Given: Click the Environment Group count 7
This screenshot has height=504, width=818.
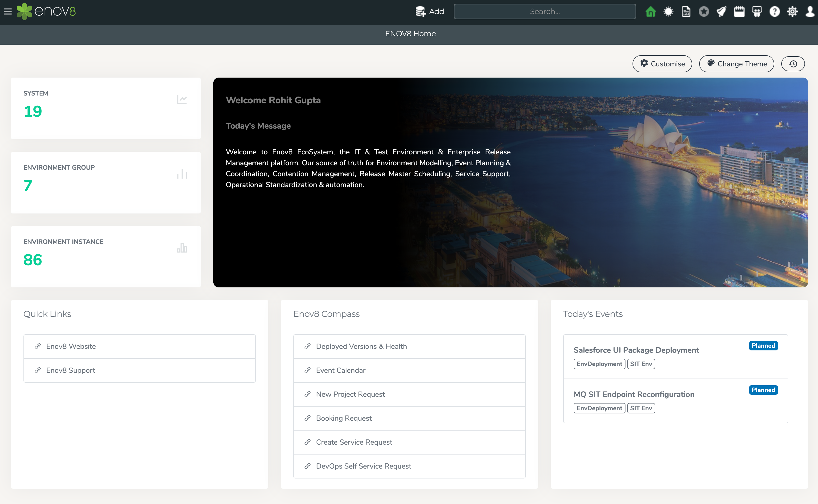Looking at the screenshot, I should [28, 186].
